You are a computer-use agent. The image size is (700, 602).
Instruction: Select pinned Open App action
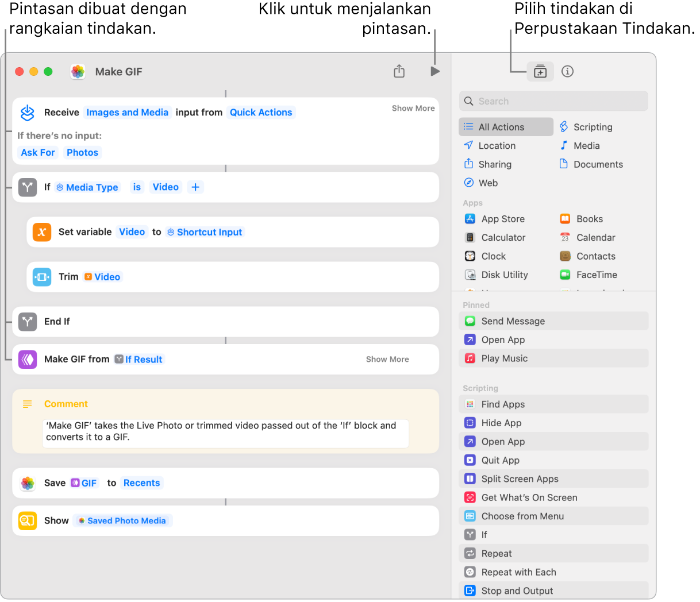(554, 340)
